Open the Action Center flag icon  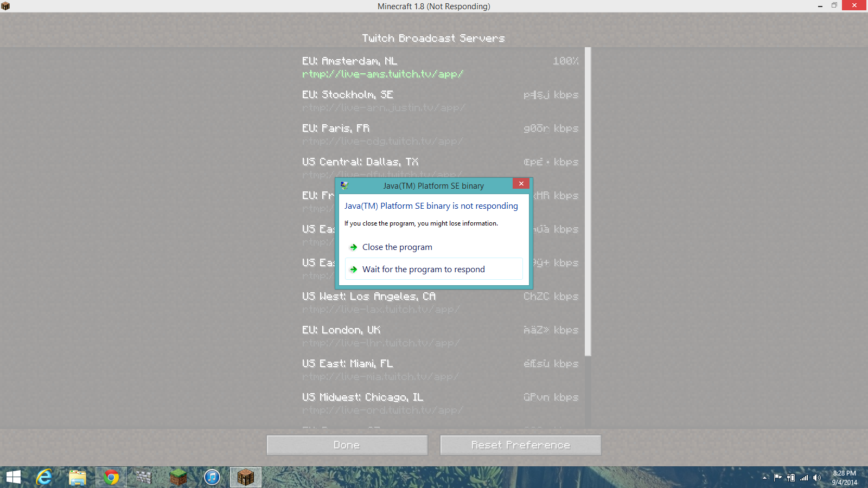coord(778,478)
